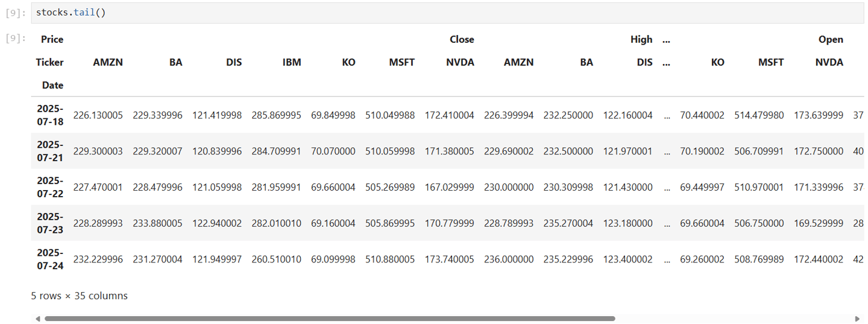Select the 2025-07-21 row index

[x=49, y=151]
